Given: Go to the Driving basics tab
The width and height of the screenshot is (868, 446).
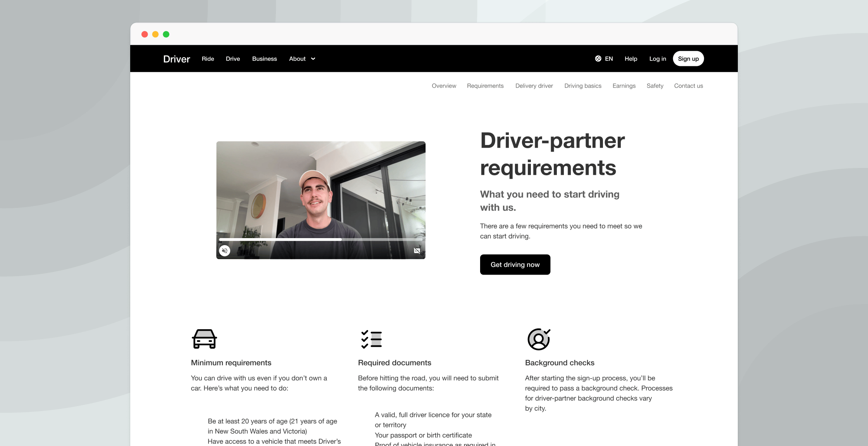Looking at the screenshot, I should (x=583, y=86).
